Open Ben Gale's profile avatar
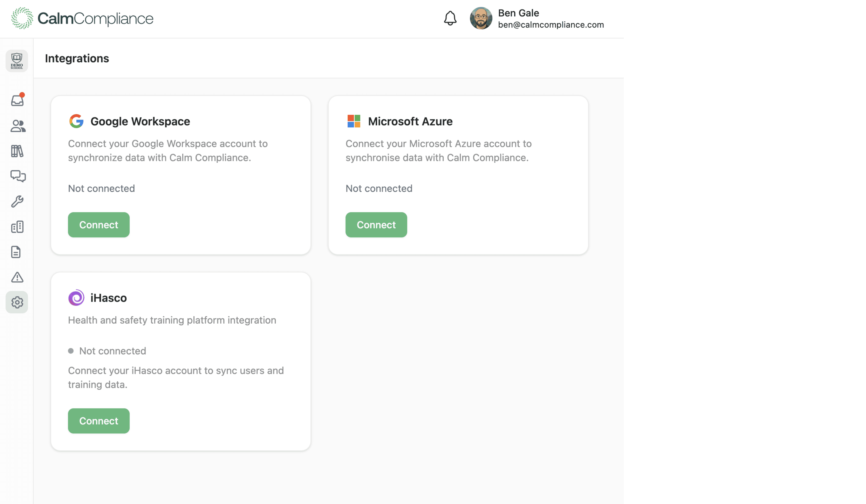Screen dimensions: 866x504 tap(481, 18)
